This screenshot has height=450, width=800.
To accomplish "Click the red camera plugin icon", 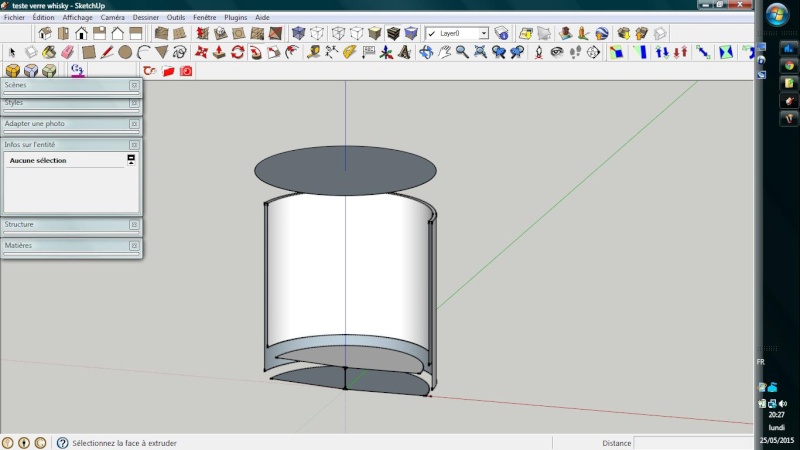I will tap(186, 71).
